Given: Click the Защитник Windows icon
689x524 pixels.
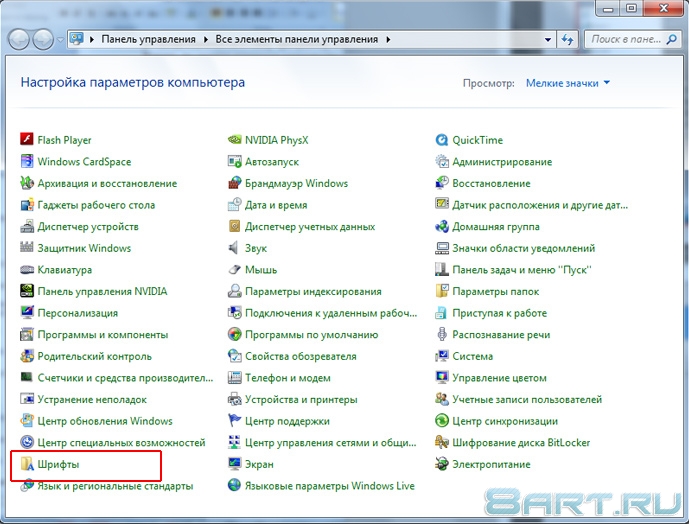Looking at the screenshot, I should pos(27,248).
